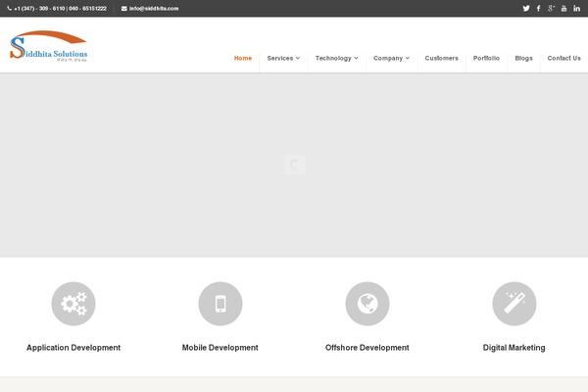
Task: Open the Google Plus social icon
Action: pos(551,8)
